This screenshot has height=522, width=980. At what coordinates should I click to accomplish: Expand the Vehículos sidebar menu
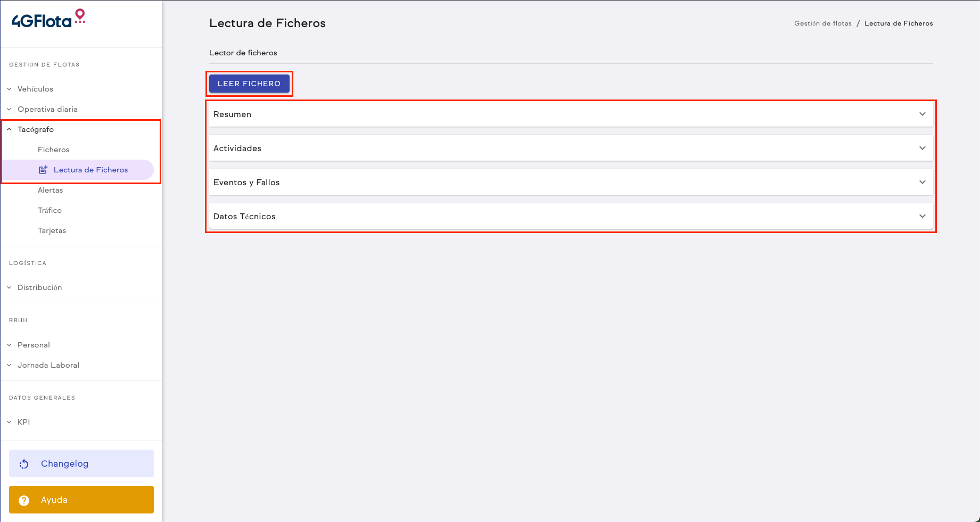pyautogui.click(x=35, y=89)
